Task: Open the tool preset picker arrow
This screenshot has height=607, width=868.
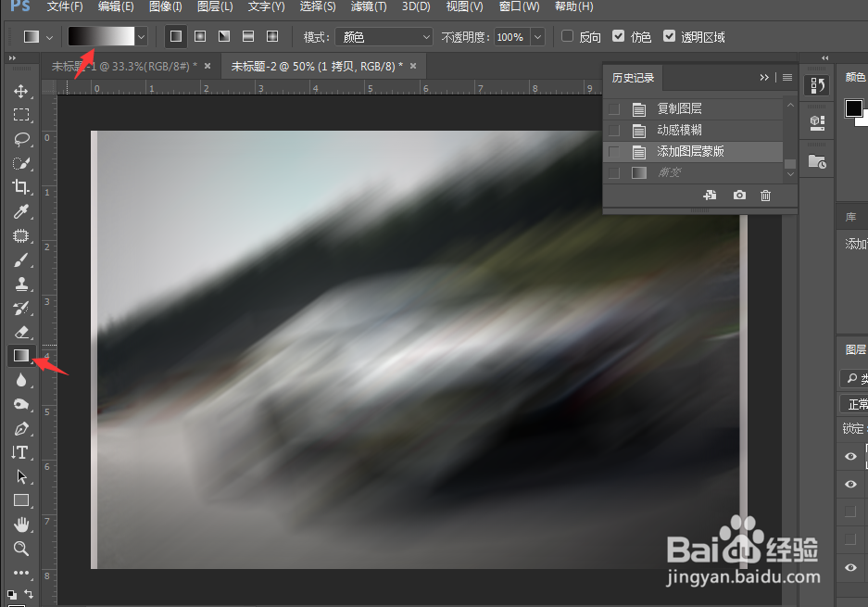Action: [x=49, y=38]
